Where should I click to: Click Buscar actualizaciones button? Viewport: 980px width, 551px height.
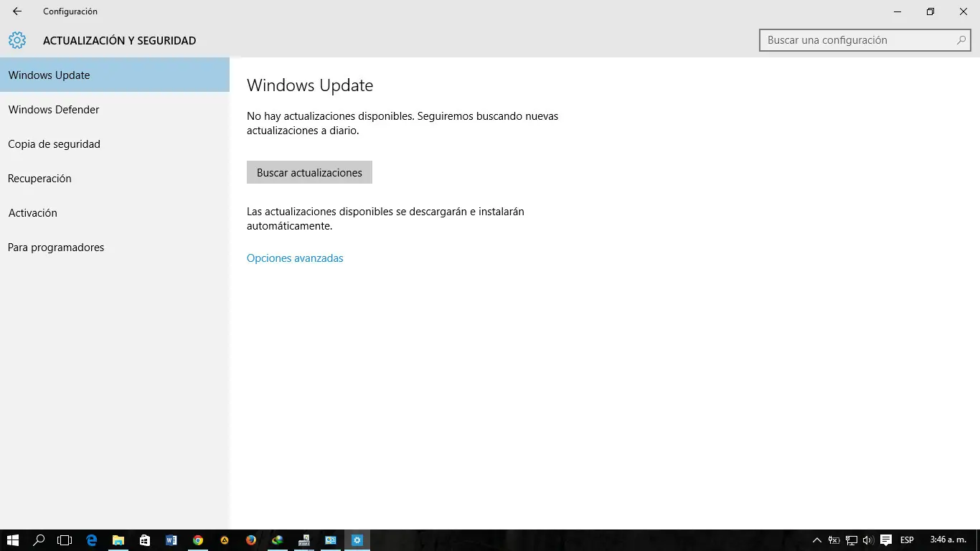pos(309,172)
